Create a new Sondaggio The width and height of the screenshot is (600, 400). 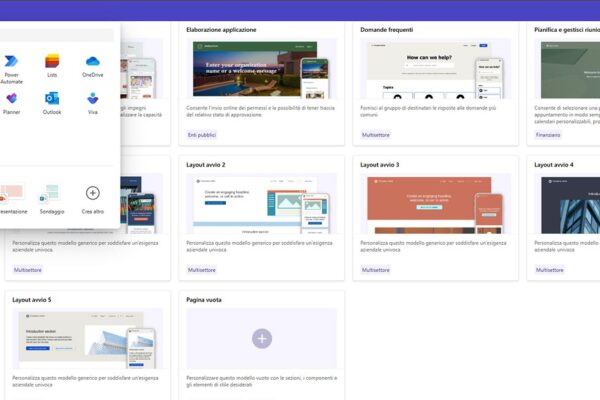pos(52,199)
